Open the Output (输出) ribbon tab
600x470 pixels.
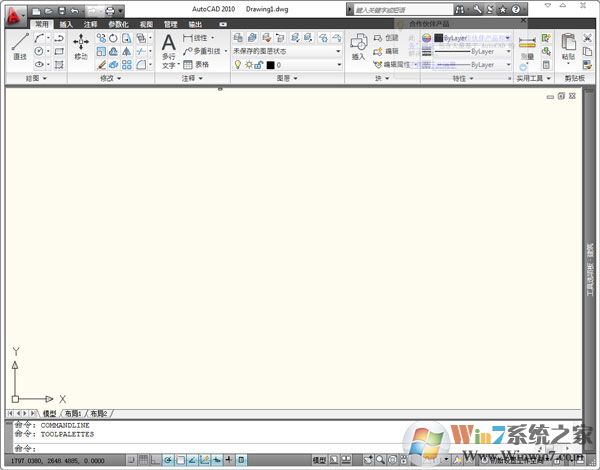coord(195,24)
